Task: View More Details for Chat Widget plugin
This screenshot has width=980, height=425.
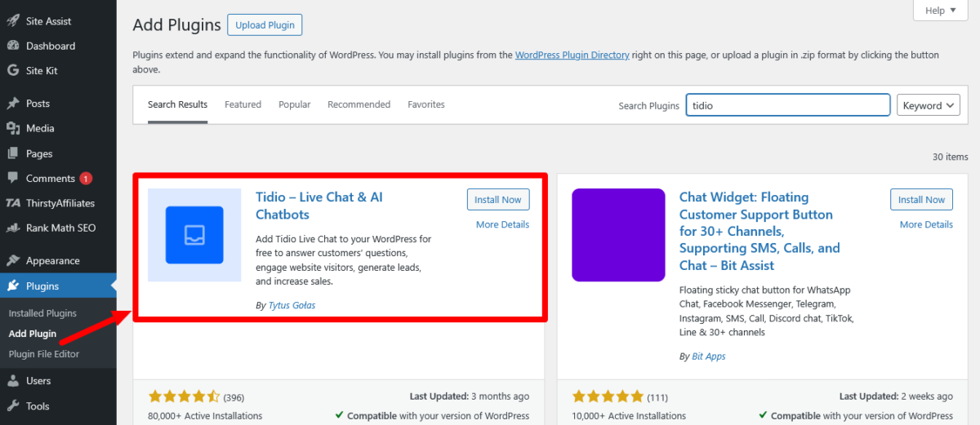Action: [926, 224]
